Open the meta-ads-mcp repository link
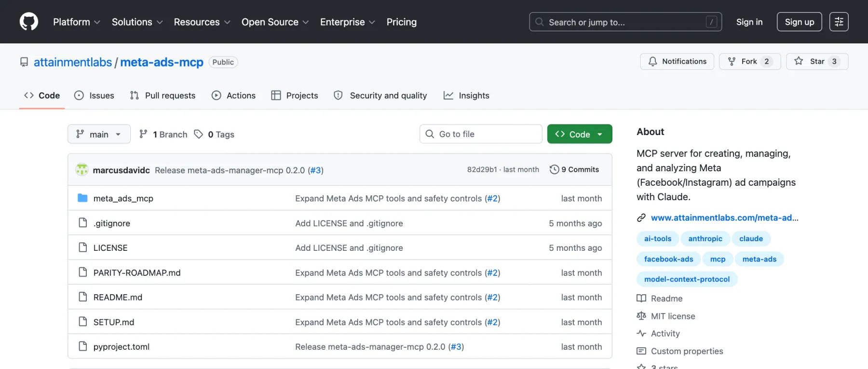The image size is (868, 369). (162, 62)
